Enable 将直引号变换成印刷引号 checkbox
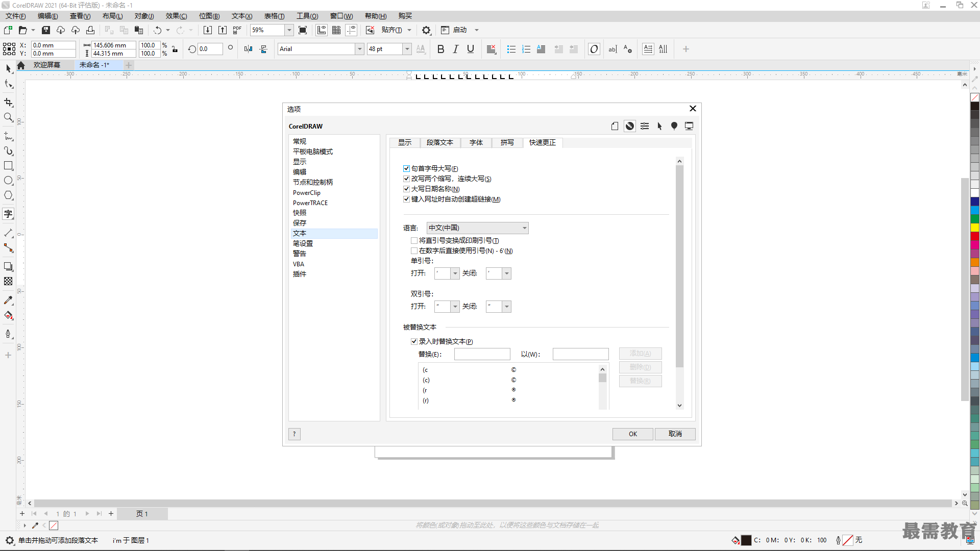Screen dimensions: 980x551 414,240
